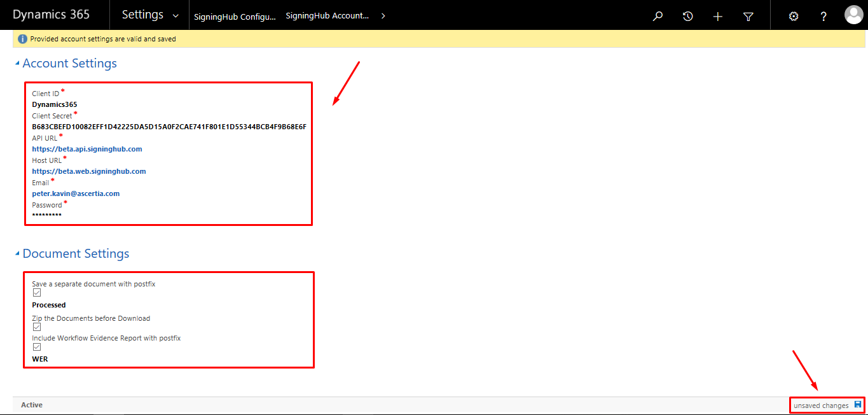The image size is (868, 415).
Task: Click the Dynamics 365 home title
Action: click(x=51, y=15)
